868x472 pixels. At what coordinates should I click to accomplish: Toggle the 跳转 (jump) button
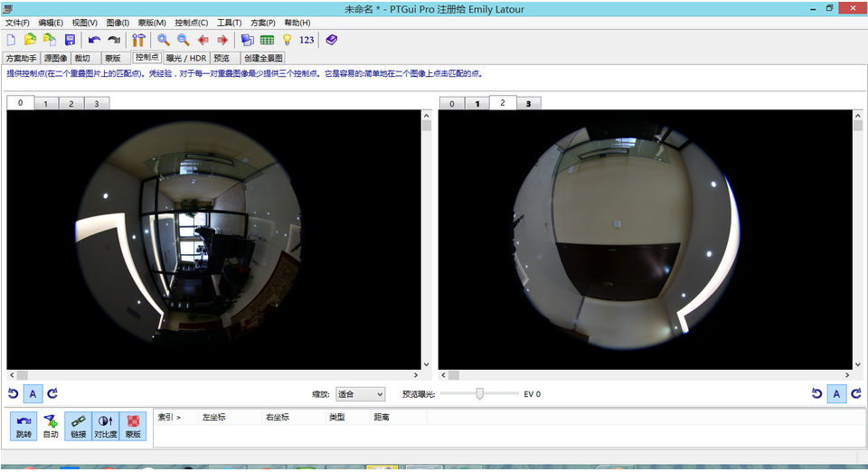(x=24, y=426)
